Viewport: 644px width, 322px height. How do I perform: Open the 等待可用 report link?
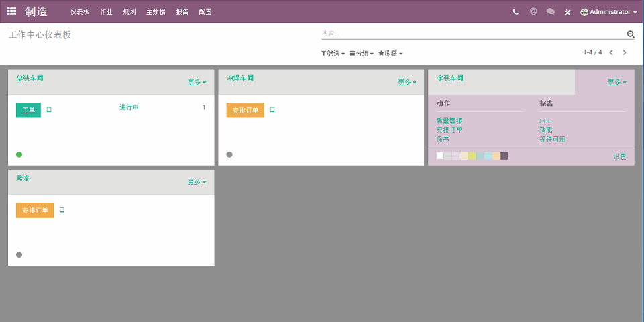(x=552, y=140)
